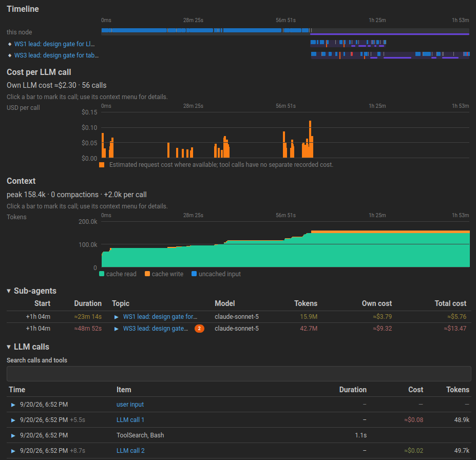Open the LLM call 1 link
The width and height of the screenshot is (476, 460).
pyautogui.click(x=130, y=419)
